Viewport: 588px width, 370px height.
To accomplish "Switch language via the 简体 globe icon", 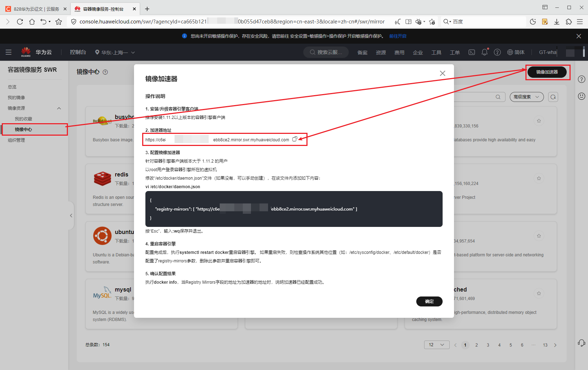I will point(516,52).
